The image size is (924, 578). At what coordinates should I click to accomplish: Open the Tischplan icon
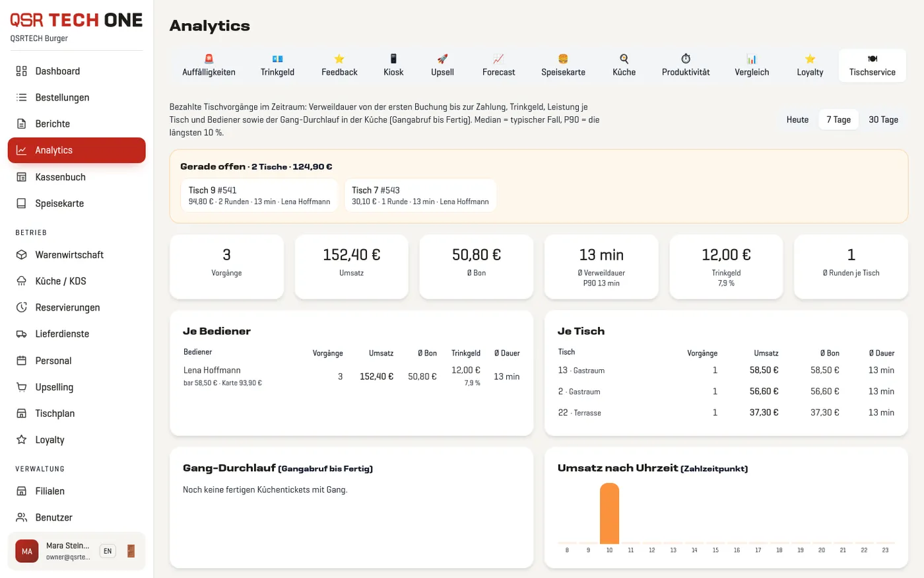tap(22, 414)
